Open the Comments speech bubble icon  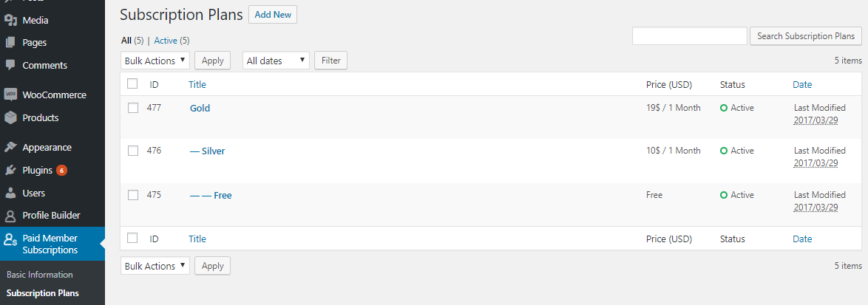pyautogui.click(x=10, y=65)
